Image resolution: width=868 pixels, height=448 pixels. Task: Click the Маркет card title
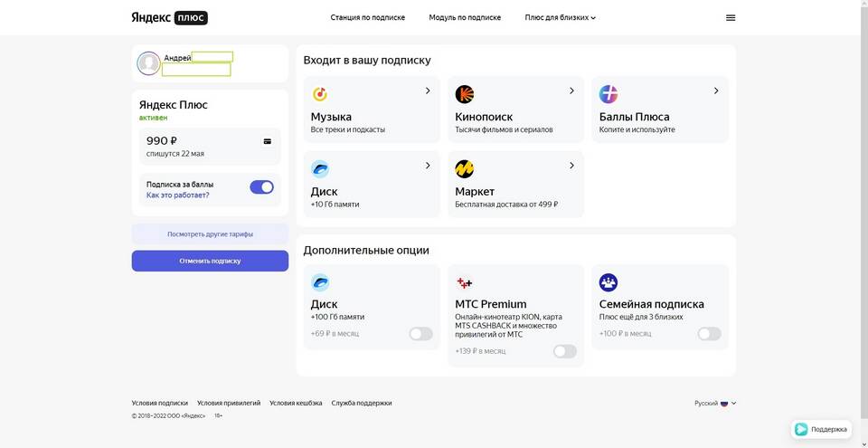tap(475, 192)
